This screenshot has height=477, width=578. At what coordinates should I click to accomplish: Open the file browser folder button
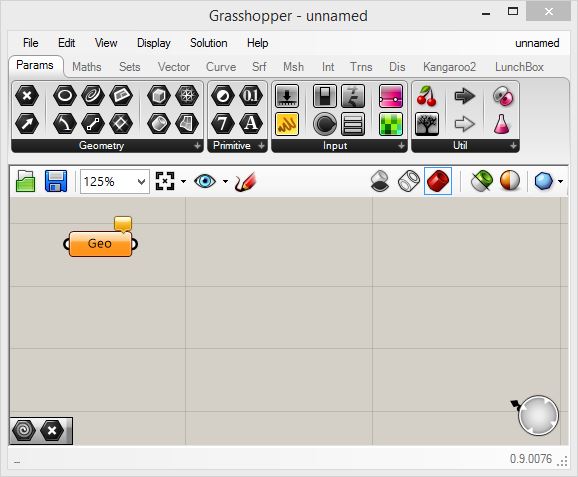[x=25, y=181]
